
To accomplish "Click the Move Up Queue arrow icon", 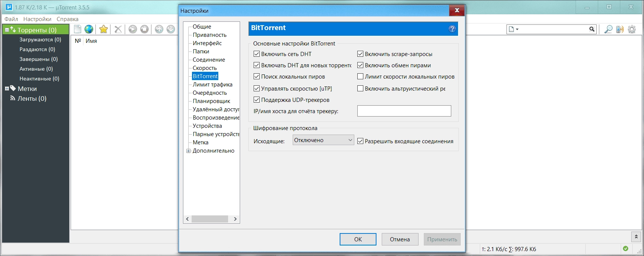I will click(x=159, y=29).
